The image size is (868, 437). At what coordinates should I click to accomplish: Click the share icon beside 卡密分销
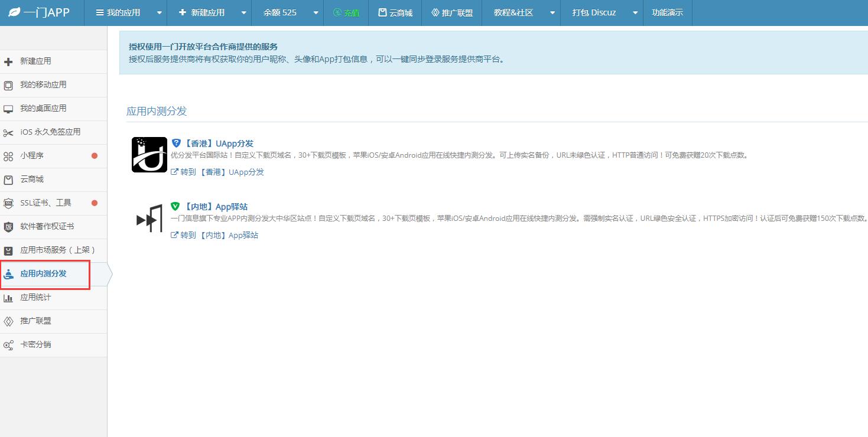(x=8, y=345)
